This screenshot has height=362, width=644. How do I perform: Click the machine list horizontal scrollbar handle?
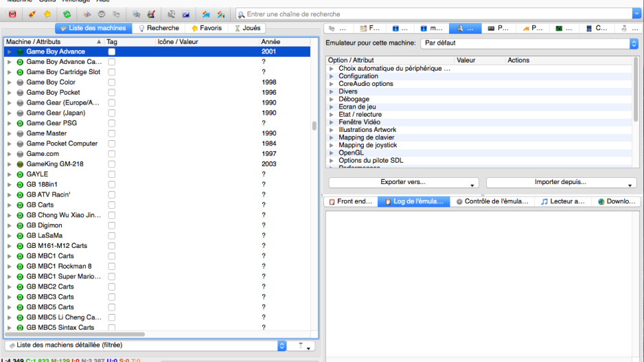(75, 335)
